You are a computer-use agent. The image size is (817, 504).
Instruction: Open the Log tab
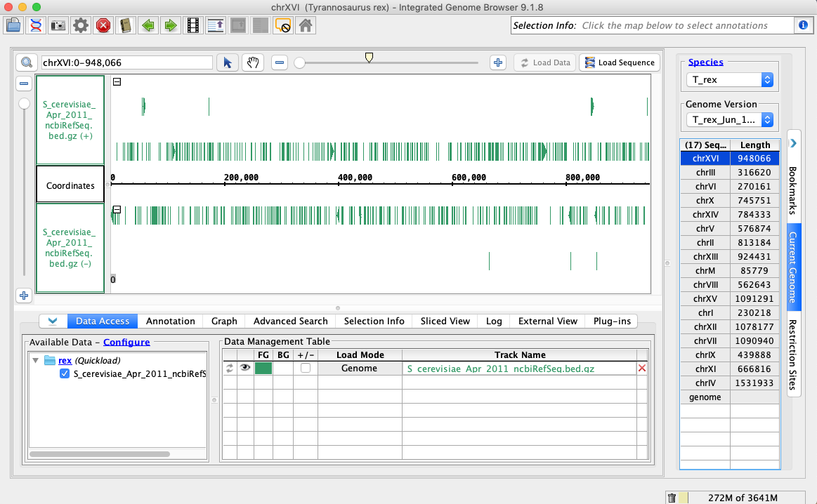point(494,321)
